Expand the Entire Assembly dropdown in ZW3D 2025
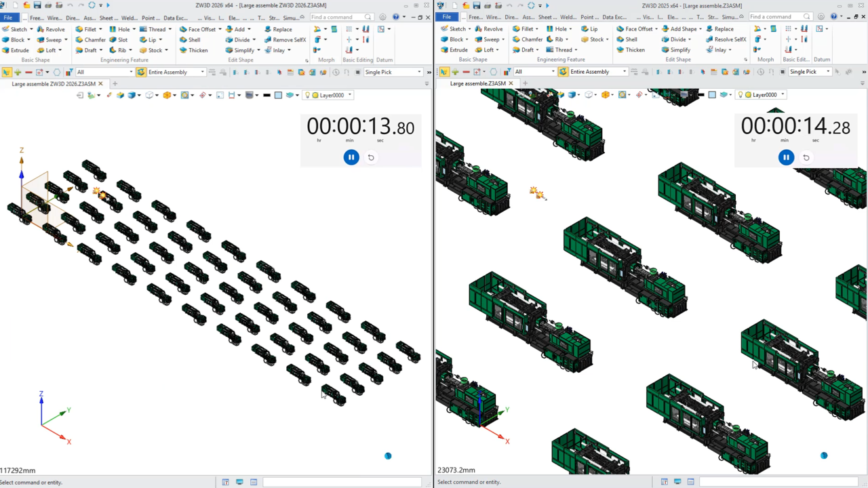The width and height of the screenshot is (868, 488). [x=624, y=72]
